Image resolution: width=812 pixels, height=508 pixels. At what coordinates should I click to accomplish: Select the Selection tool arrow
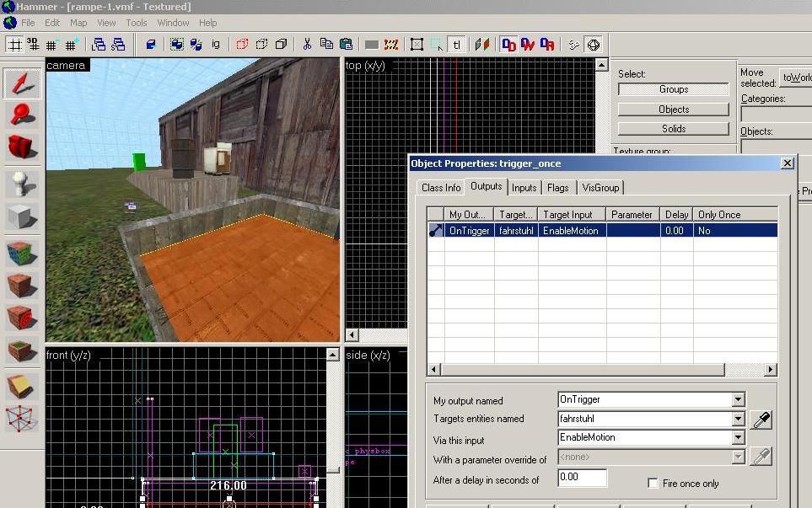(22, 83)
